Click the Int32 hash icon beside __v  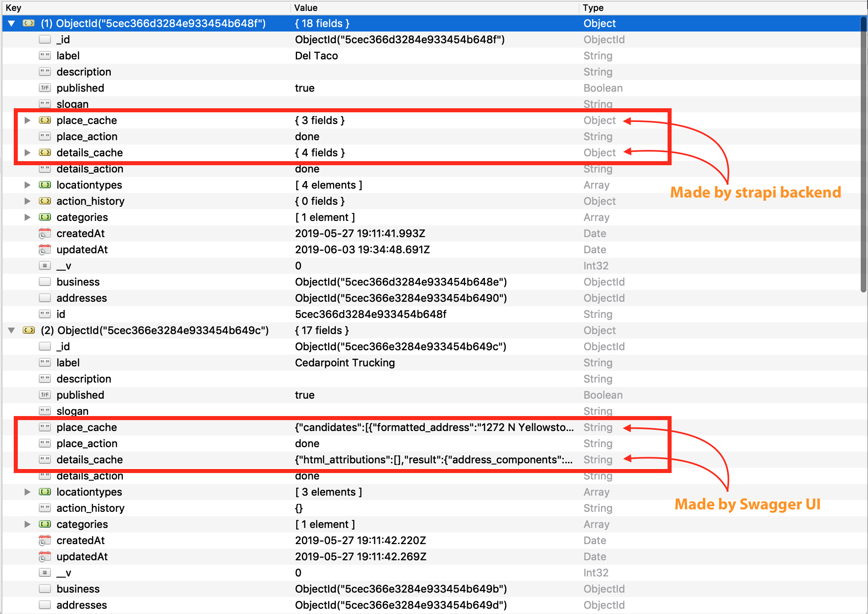point(44,265)
